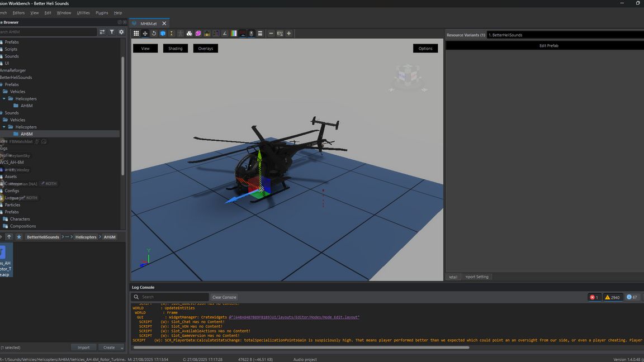This screenshot has height=362, width=644.
Task: Collapse the Helicopters folder under Prefabs
Action: (x=4, y=99)
